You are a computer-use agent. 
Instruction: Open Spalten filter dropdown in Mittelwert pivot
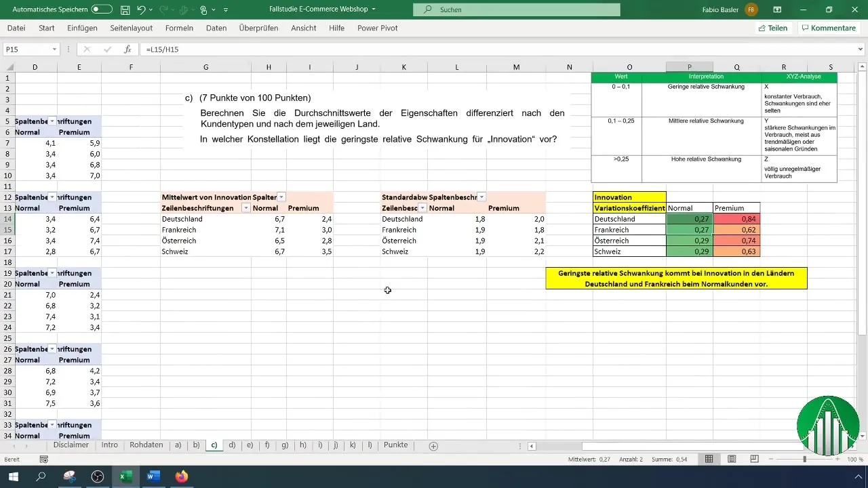click(x=281, y=197)
